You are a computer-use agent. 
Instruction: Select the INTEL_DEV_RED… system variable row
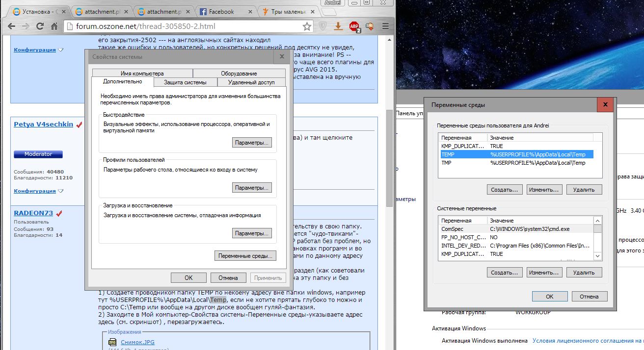tap(516, 246)
